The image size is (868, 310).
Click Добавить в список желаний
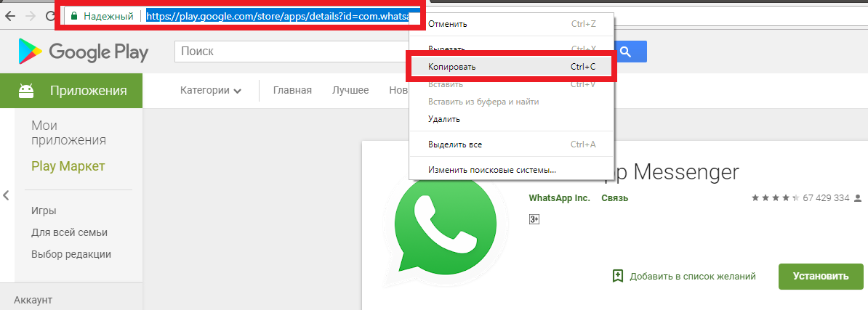pos(693,277)
